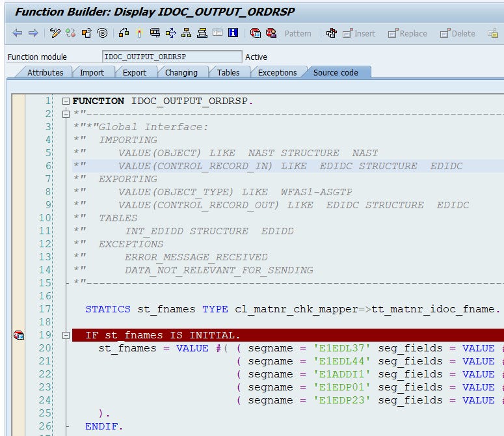Display the object list hierarchy icon
This screenshot has width=504, height=436.
pyautogui.click(x=186, y=33)
